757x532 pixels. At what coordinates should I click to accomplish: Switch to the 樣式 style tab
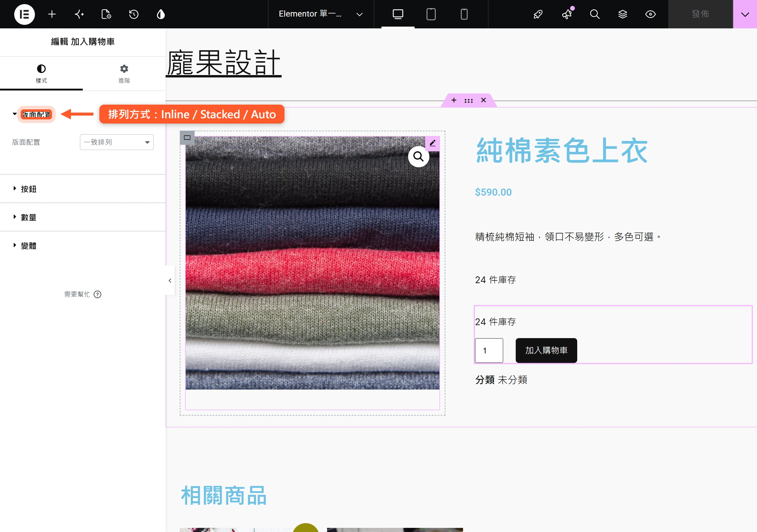coord(41,74)
